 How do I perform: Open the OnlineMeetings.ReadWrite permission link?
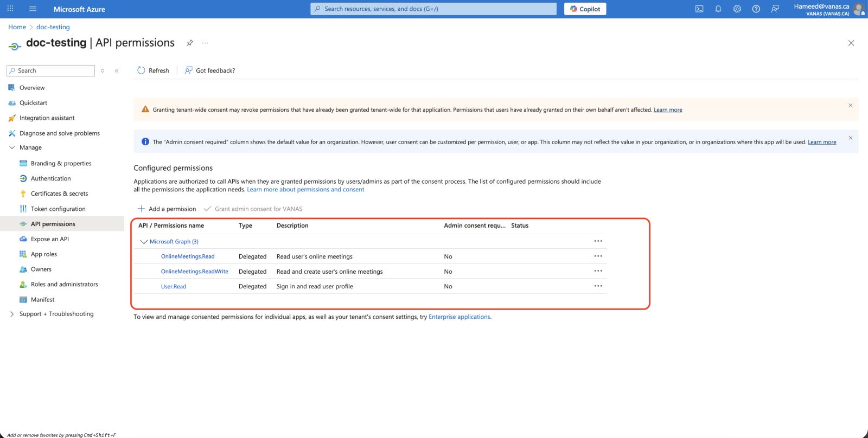point(194,272)
